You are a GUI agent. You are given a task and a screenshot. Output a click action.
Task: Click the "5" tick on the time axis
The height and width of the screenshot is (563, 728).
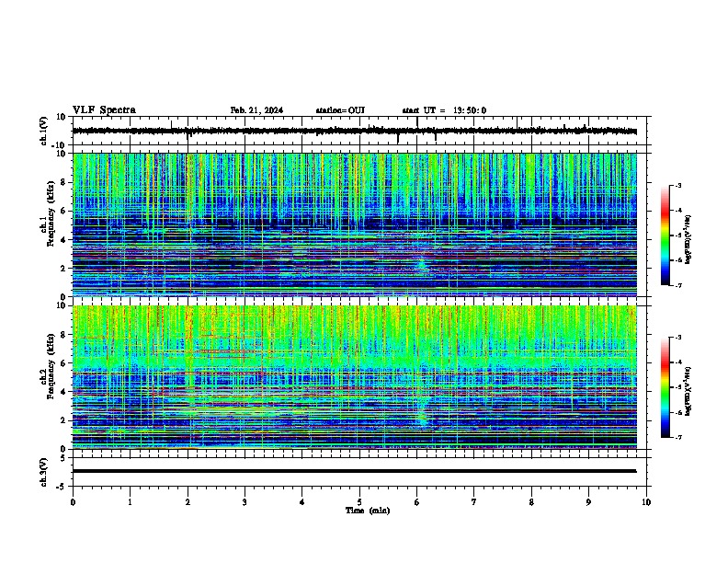coord(359,502)
